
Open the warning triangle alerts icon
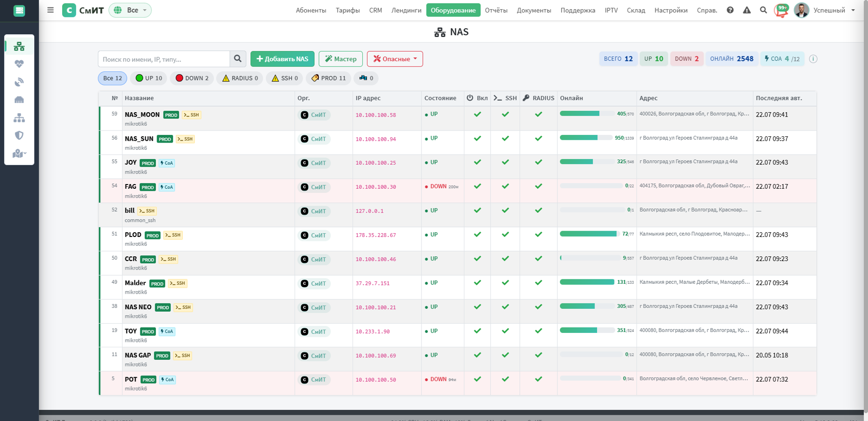746,10
